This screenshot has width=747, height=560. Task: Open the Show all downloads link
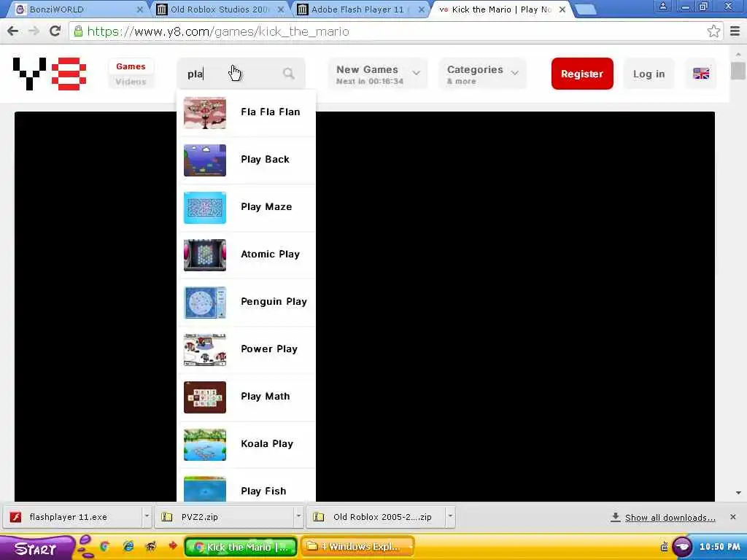(x=670, y=518)
